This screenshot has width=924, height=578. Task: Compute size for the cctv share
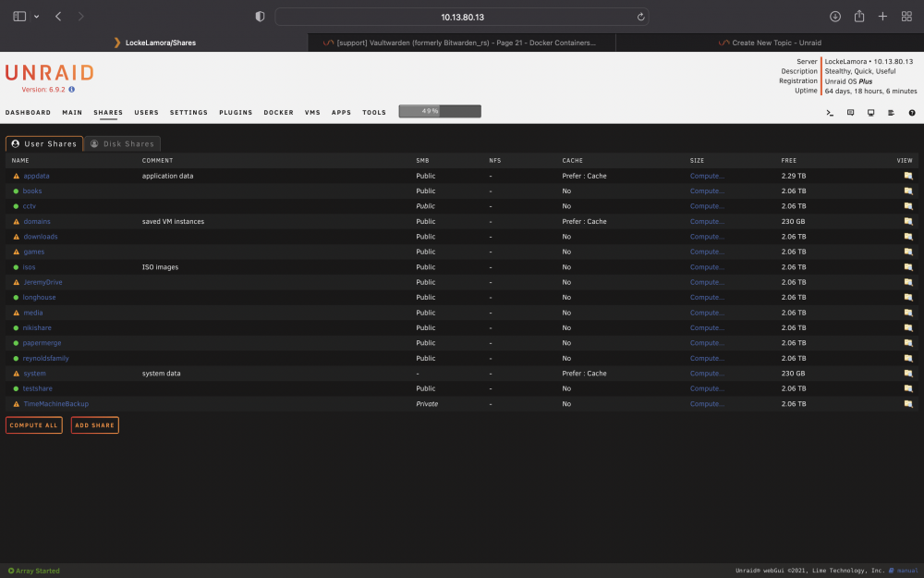(x=707, y=206)
